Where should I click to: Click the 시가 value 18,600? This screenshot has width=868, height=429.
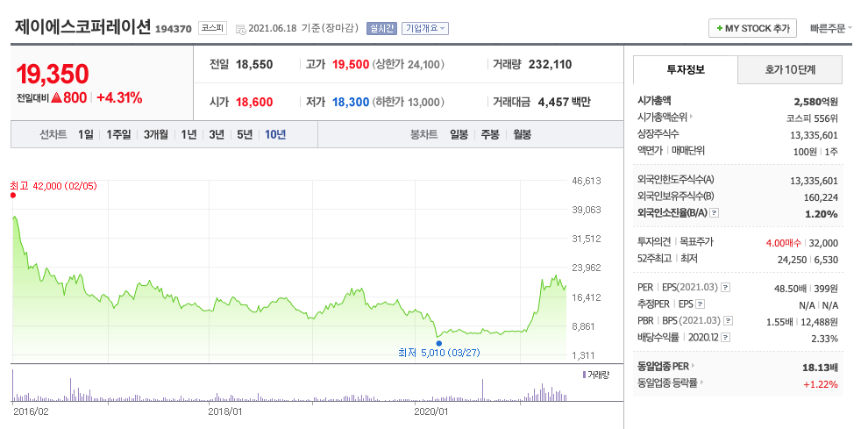click(x=254, y=102)
